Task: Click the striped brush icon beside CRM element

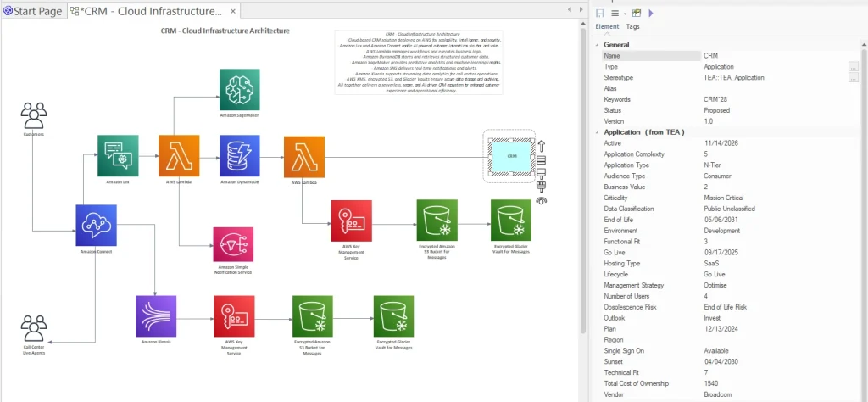Action: pos(542,187)
